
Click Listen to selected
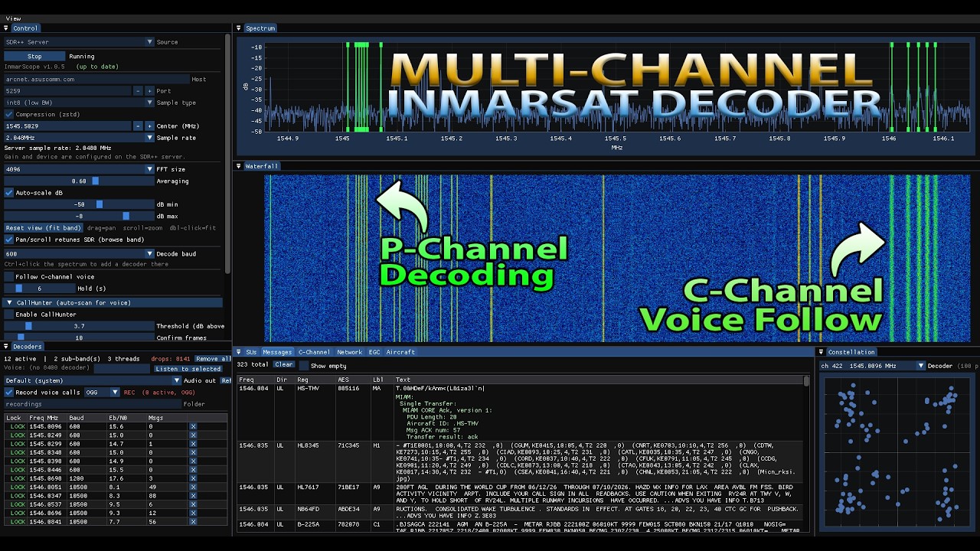188,369
